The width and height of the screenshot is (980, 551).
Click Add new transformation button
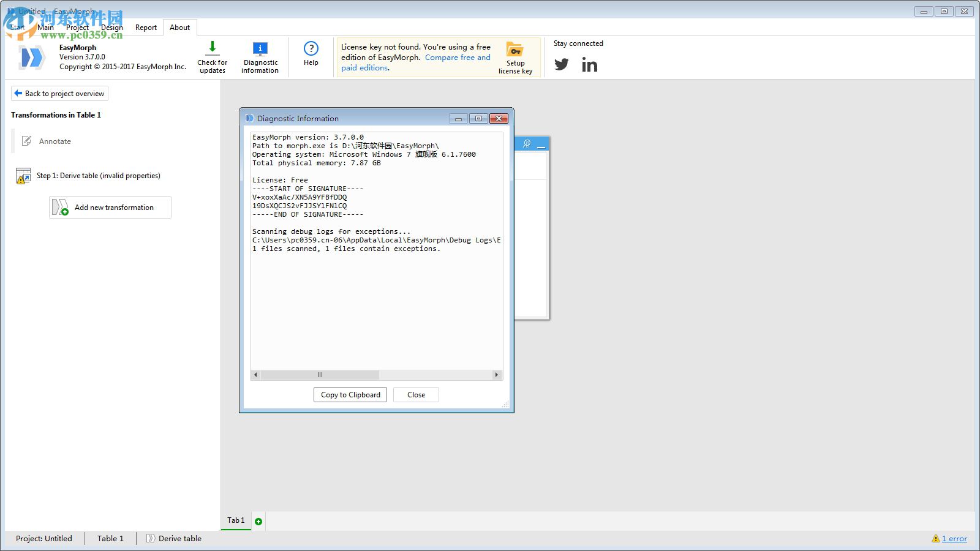coord(110,208)
